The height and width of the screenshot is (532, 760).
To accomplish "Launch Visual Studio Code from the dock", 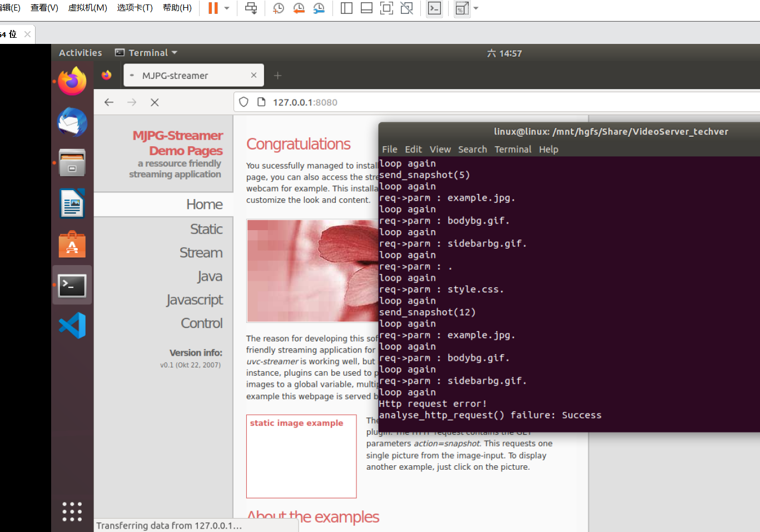I will (72, 326).
